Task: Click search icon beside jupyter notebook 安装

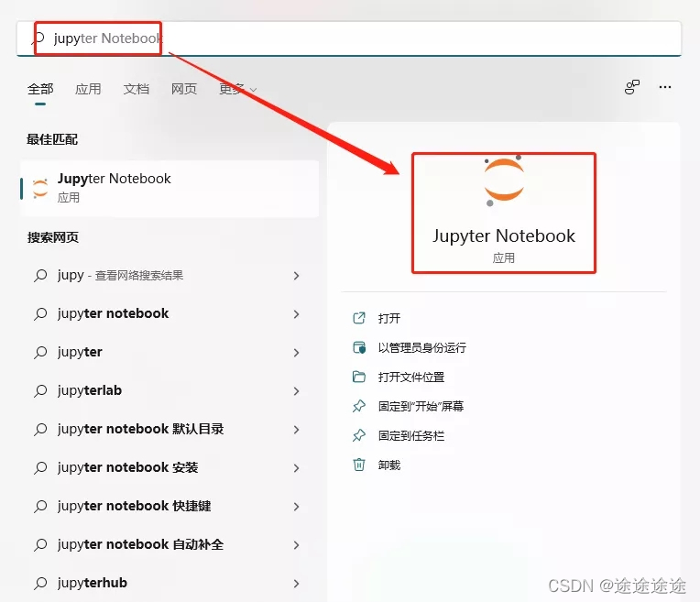Action: [x=40, y=467]
